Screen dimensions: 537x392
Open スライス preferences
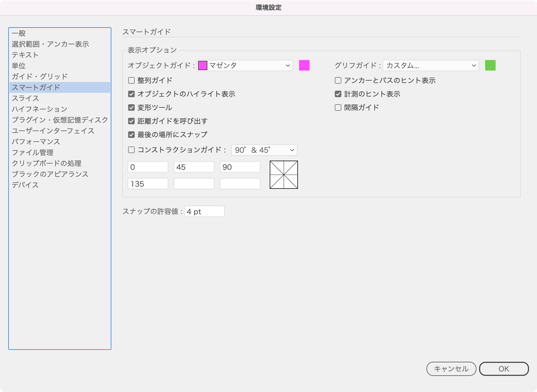coord(60,98)
